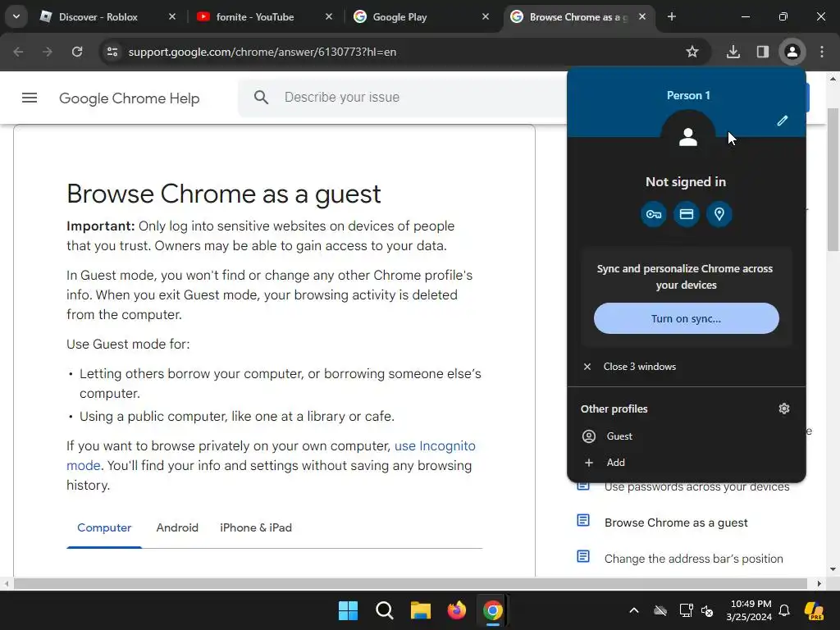The height and width of the screenshot is (630, 840).
Task: Open the tab search dropdown arrow
Action: [16, 16]
